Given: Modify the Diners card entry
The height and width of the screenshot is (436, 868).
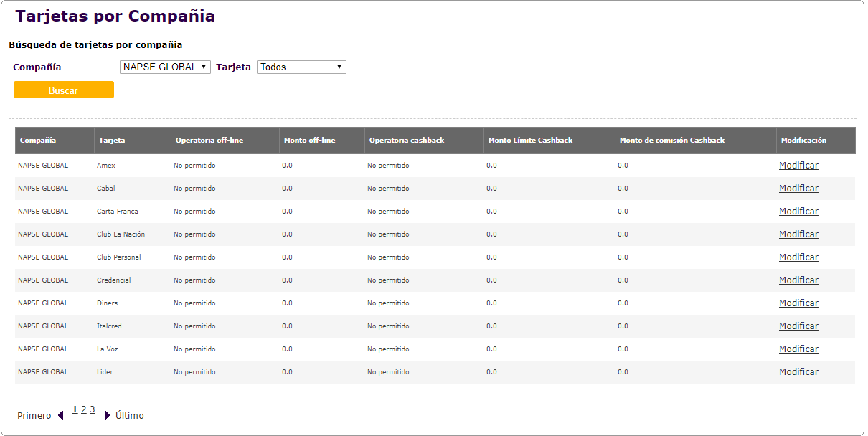Looking at the screenshot, I should click(x=798, y=303).
